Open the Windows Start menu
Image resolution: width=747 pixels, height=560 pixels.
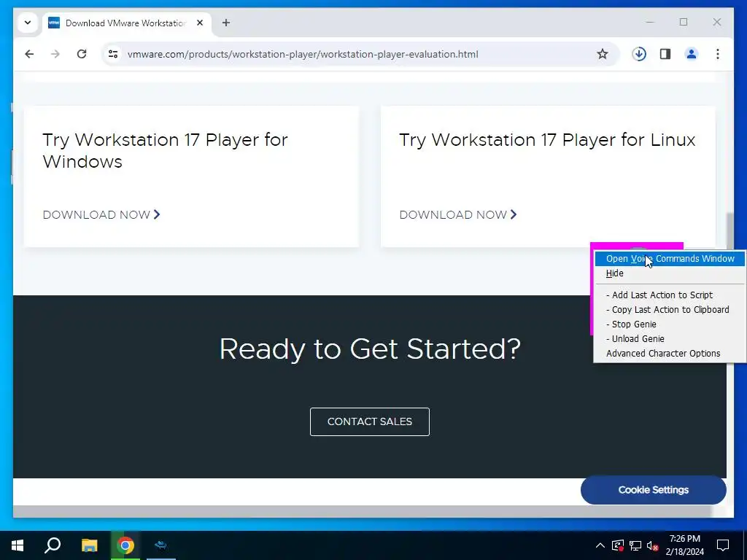[x=18, y=545]
